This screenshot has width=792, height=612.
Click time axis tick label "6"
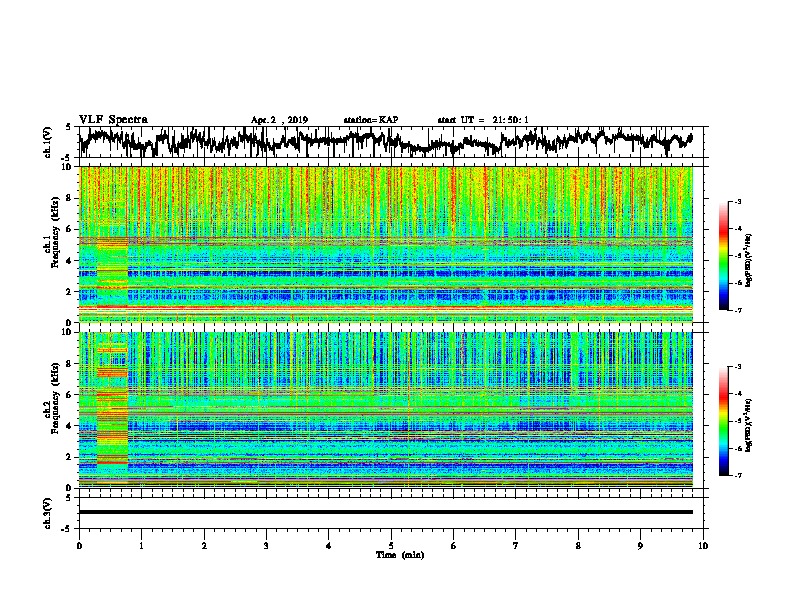click(454, 545)
